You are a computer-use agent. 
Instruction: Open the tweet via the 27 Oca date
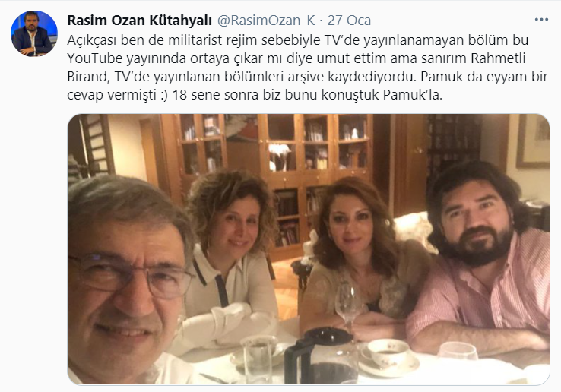[349, 21]
